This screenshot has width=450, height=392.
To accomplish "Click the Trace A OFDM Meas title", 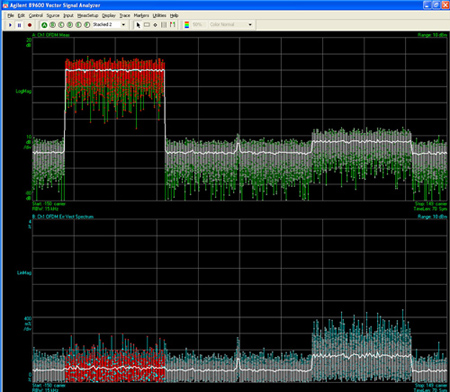I will 51,35.
